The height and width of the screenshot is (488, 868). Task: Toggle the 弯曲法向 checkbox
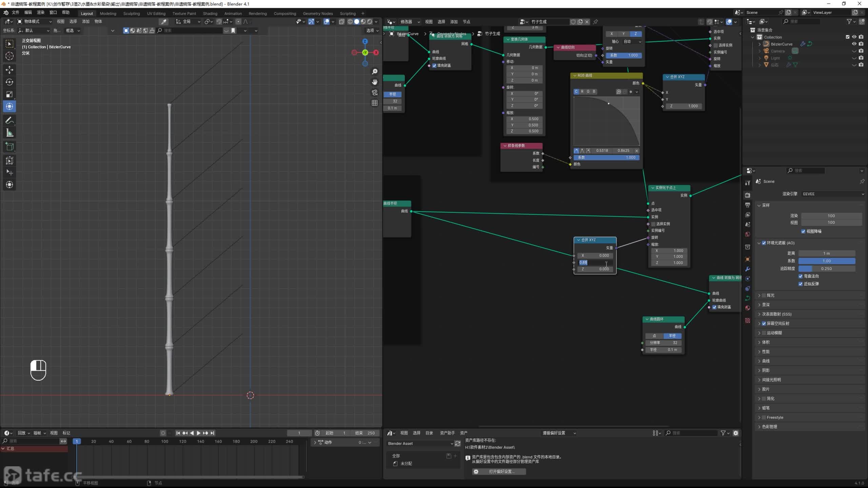pos(801,276)
